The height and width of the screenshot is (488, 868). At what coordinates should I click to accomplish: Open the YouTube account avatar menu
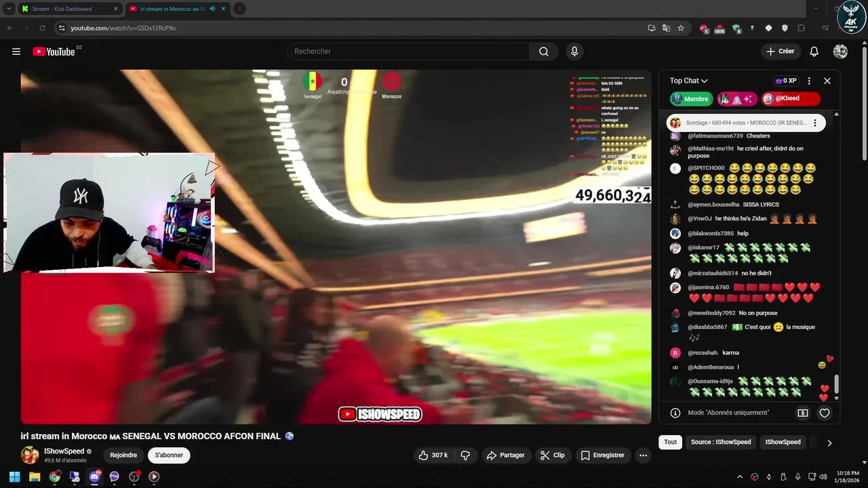(840, 52)
